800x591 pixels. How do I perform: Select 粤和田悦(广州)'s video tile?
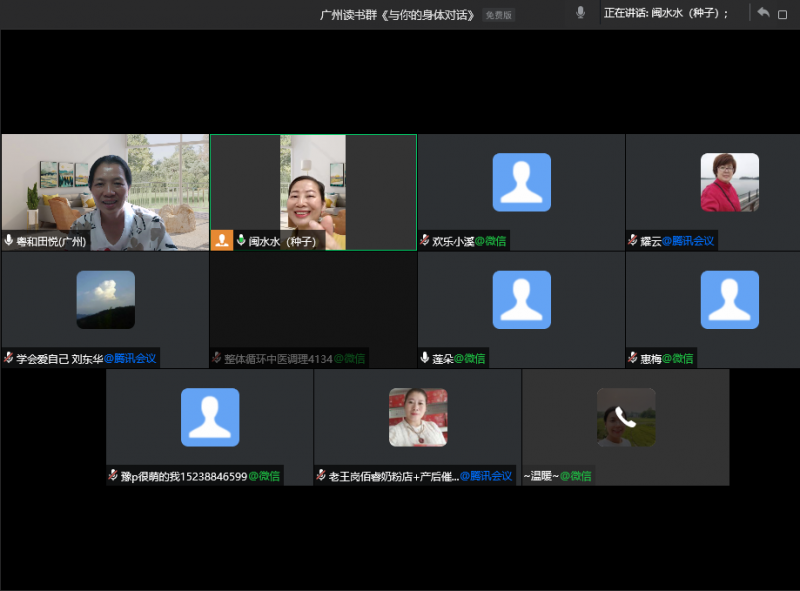click(105, 190)
